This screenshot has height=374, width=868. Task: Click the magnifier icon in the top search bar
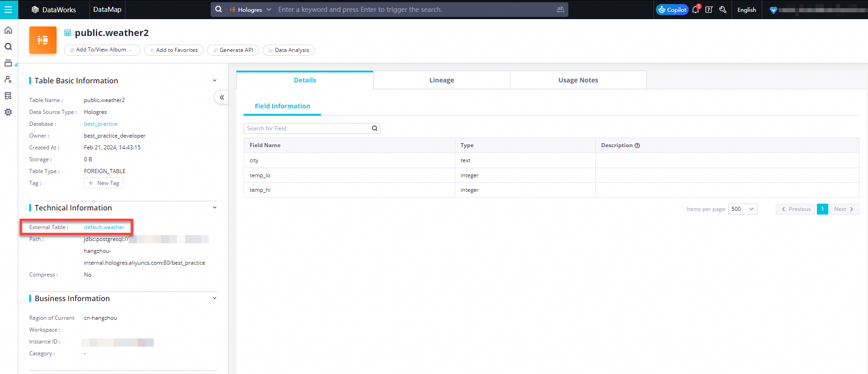[x=219, y=9]
